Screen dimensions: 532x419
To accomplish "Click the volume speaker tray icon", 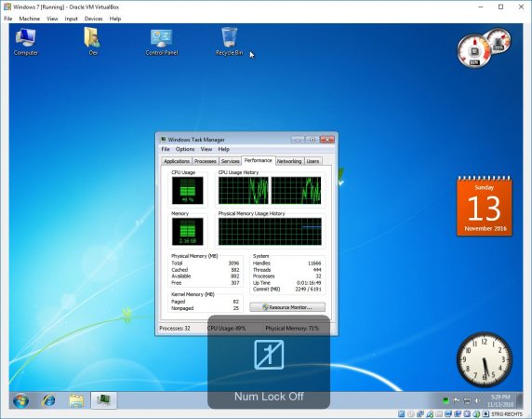I will click(477, 400).
